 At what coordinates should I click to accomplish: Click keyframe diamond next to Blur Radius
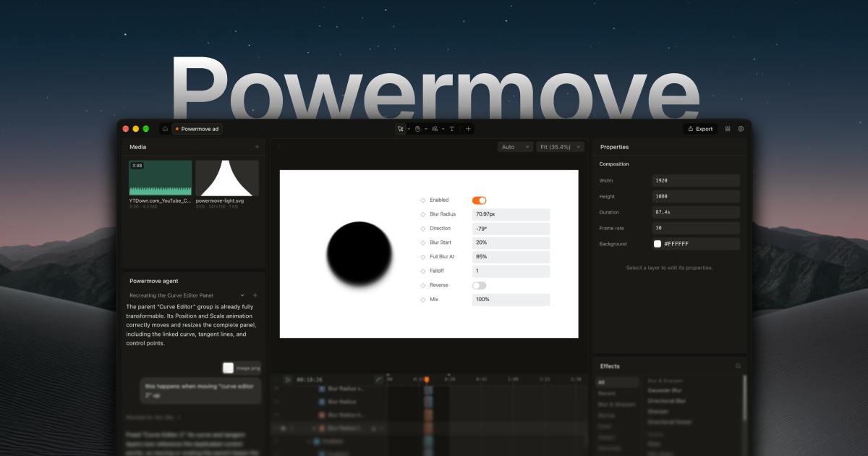point(423,214)
